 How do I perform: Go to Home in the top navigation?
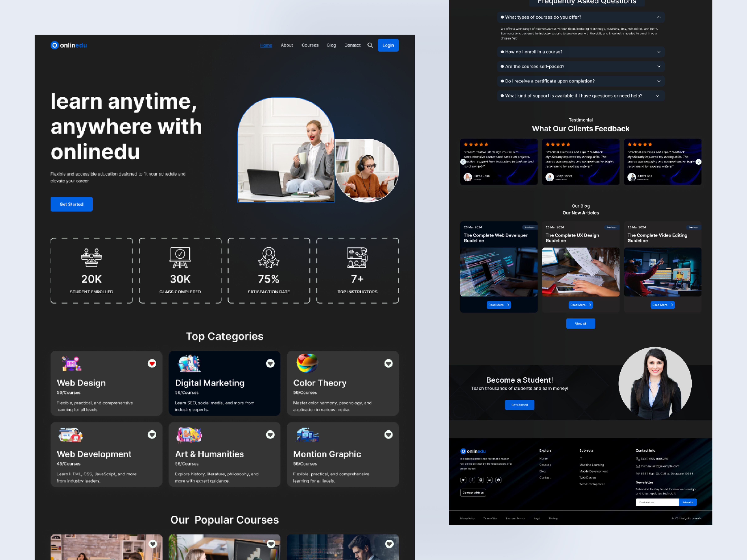[266, 45]
